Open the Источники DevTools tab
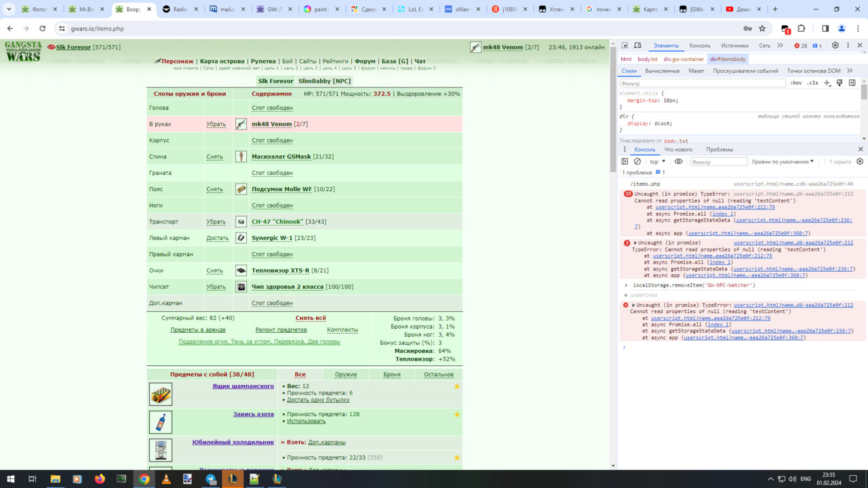 click(x=734, y=45)
